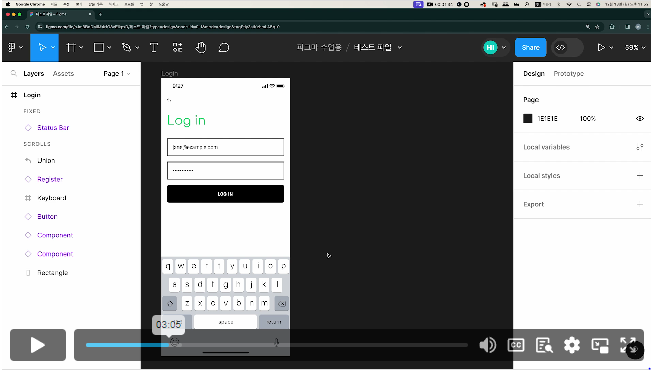The width and height of the screenshot is (651, 370).
Task: Click the browser reload button
Action: click(27, 27)
